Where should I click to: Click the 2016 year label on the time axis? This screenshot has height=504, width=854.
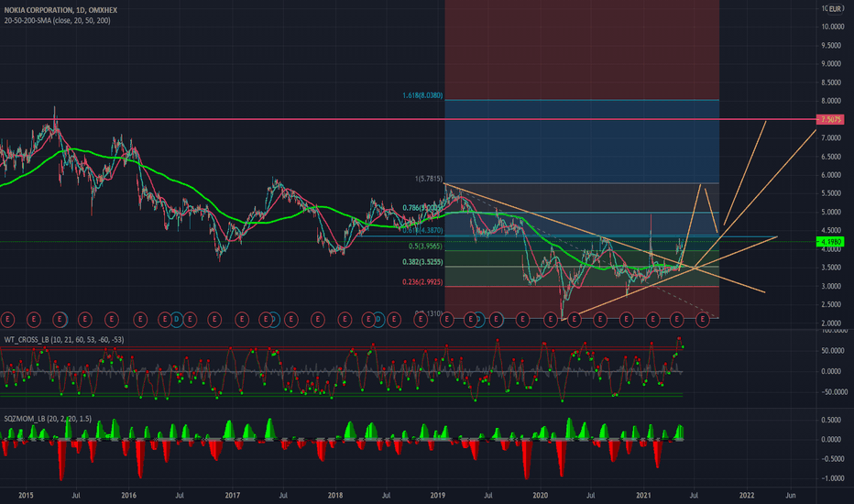[128, 495]
